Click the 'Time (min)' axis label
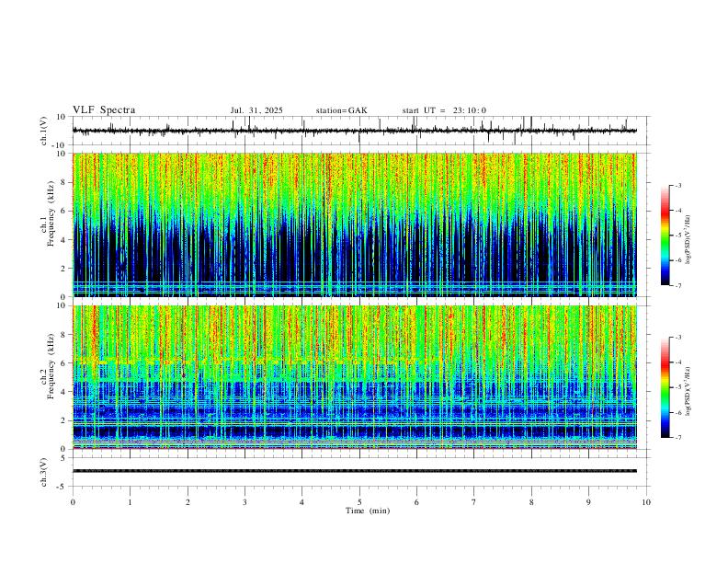This screenshot has width=728, height=563. [x=368, y=511]
